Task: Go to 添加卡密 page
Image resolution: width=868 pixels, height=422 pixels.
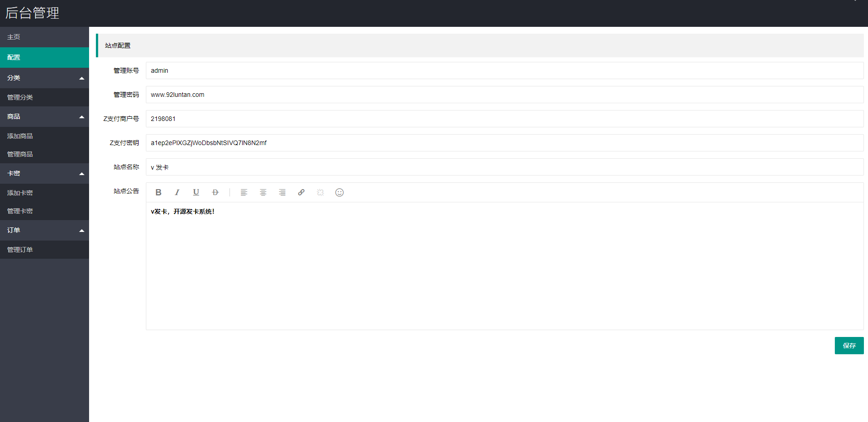Action: [45, 193]
